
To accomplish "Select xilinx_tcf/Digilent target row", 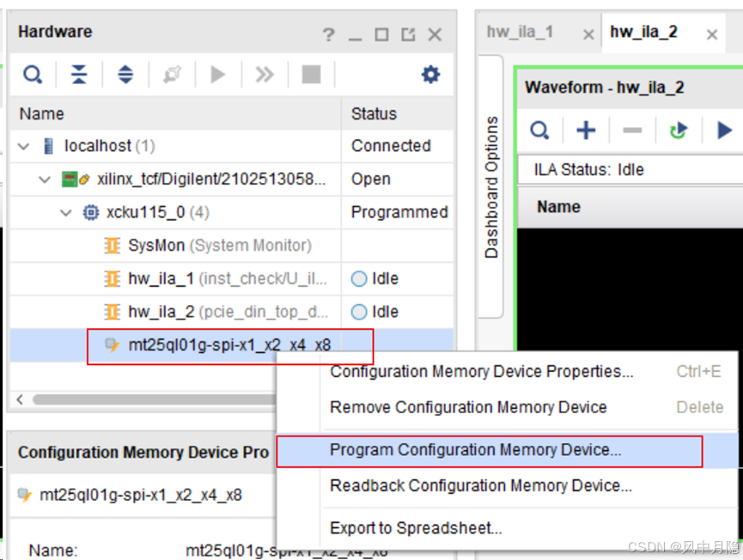I will (231, 180).
